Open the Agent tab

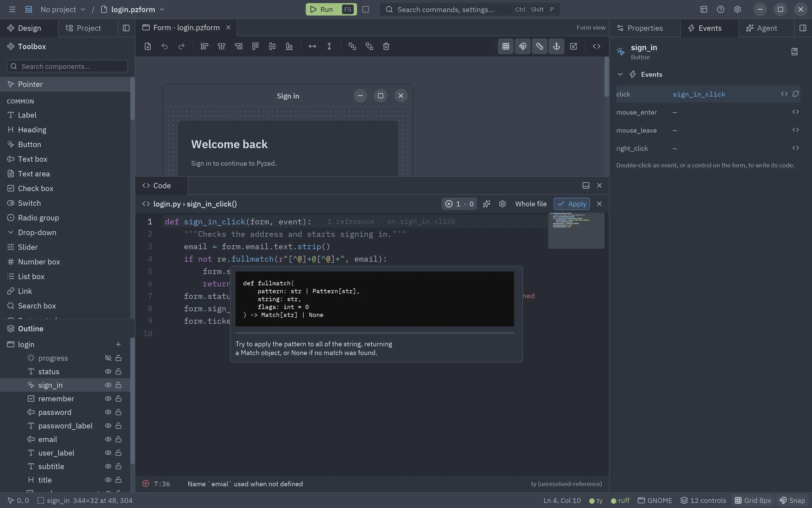[766, 28]
